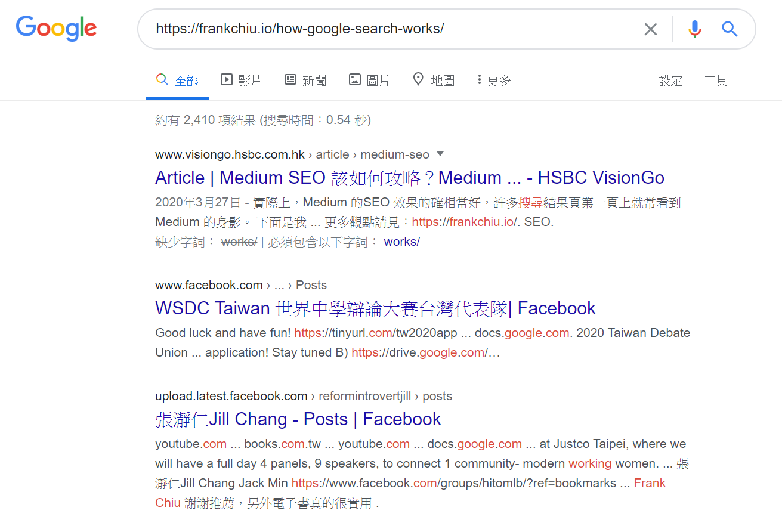Submit search with the magnifying glass icon

730,29
